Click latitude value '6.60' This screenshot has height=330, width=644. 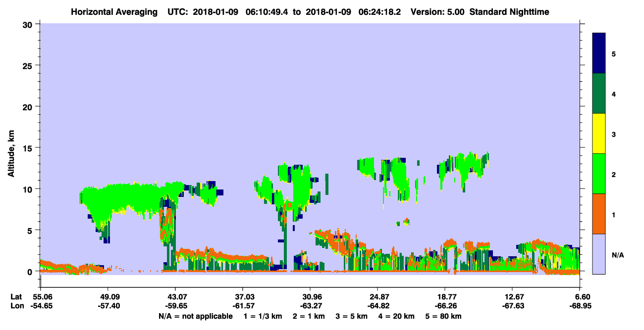coord(582,296)
